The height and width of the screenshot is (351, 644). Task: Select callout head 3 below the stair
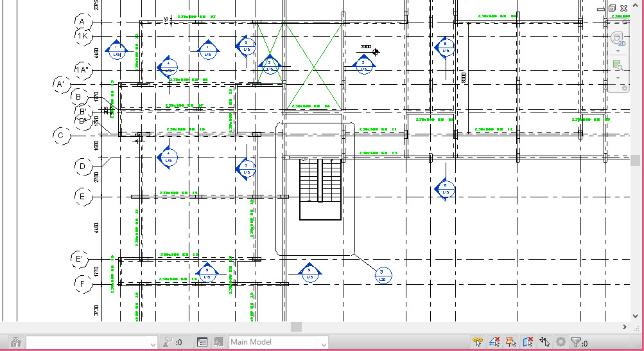coord(383,275)
